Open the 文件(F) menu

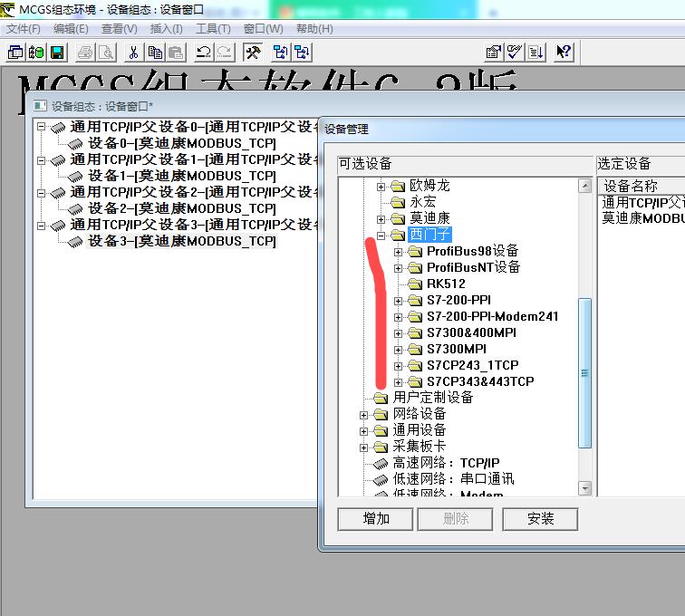click(24, 29)
